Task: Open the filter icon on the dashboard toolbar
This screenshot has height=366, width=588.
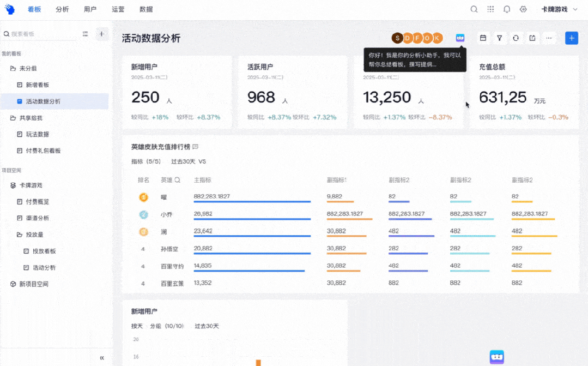Action: [499, 38]
